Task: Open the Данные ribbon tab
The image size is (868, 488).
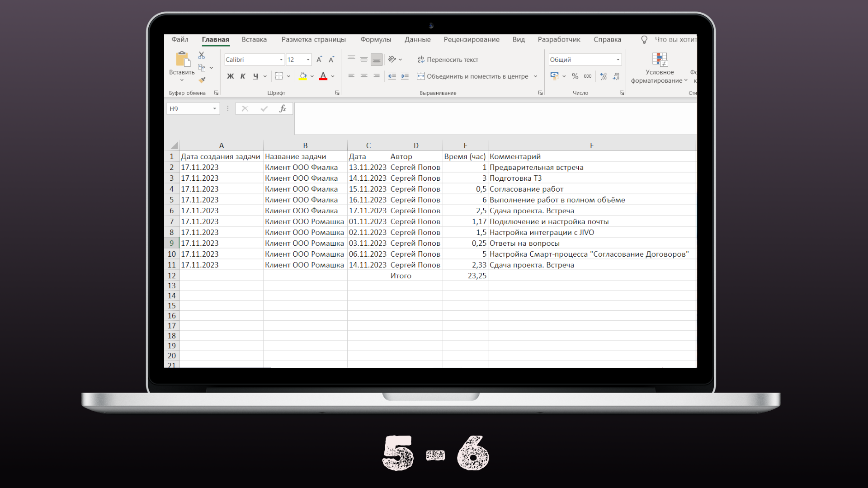Action: [x=417, y=40]
